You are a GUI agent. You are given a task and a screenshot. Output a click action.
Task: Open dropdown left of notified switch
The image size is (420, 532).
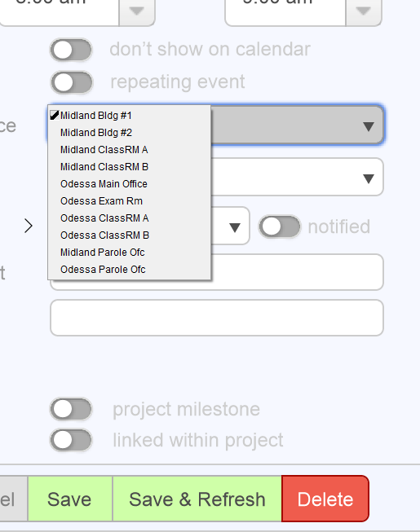pos(235,227)
